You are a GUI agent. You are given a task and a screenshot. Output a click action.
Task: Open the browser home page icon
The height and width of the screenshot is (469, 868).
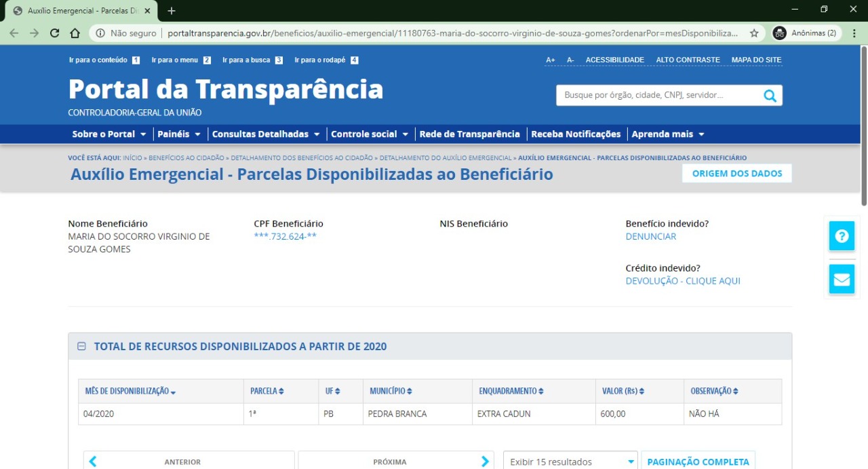[x=75, y=33]
